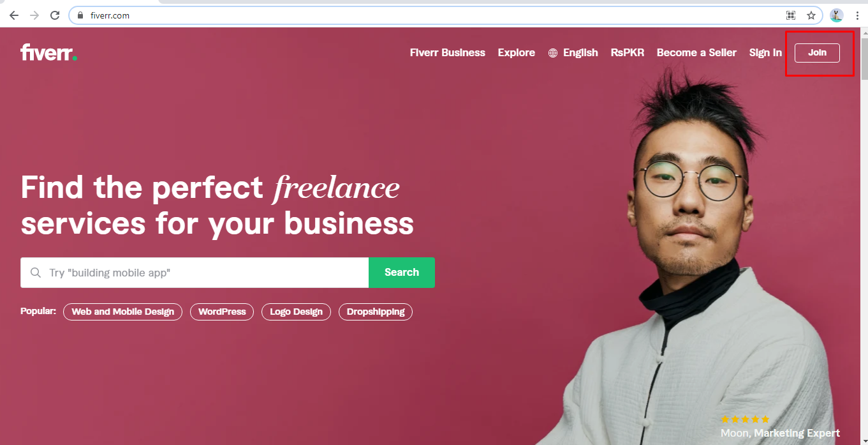The width and height of the screenshot is (868, 445).
Task: Click the Fiverr logo
Action: pos(49,52)
